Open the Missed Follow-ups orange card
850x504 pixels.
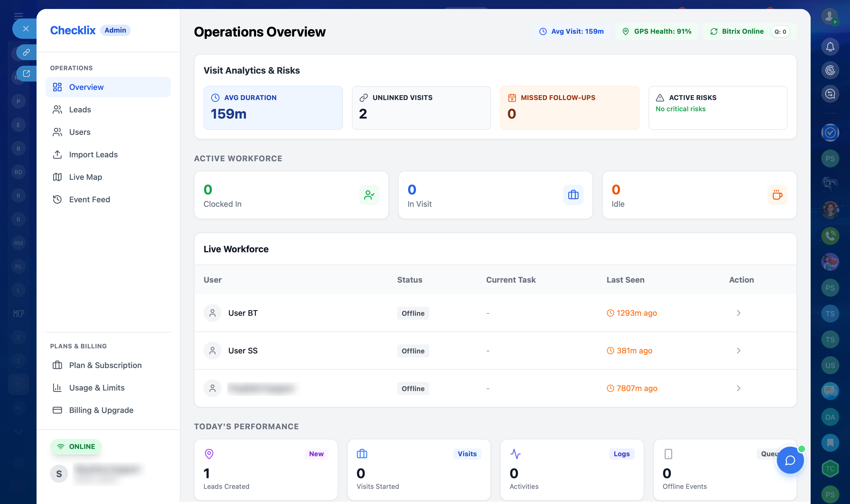pyautogui.click(x=569, y=108)
